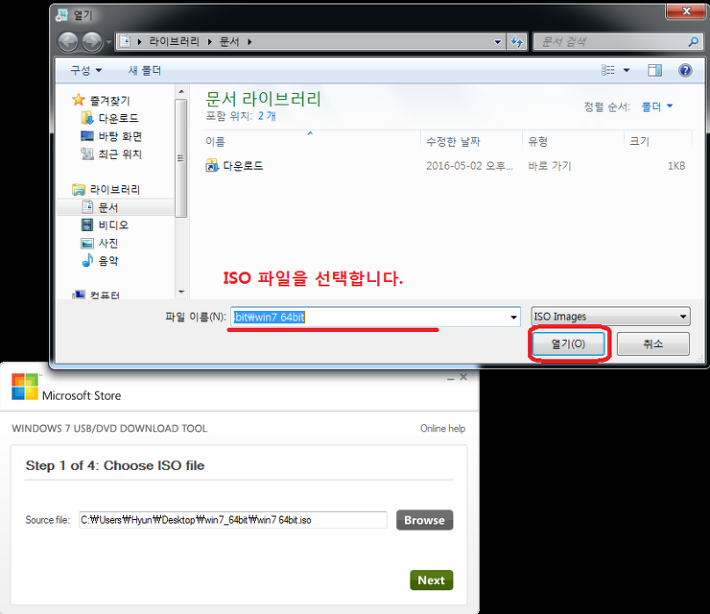Image resolution: width=710 pixels, height=614 pixels.
Task: Open the 구성 menu
Action: pyautogui.click(x=86, y=70)
